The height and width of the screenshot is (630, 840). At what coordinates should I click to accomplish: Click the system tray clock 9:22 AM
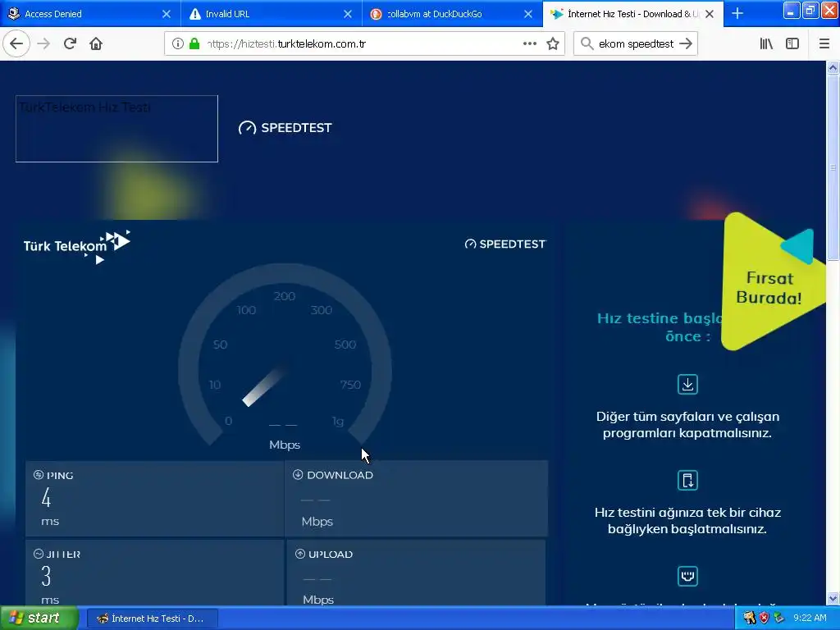point(810,618)
